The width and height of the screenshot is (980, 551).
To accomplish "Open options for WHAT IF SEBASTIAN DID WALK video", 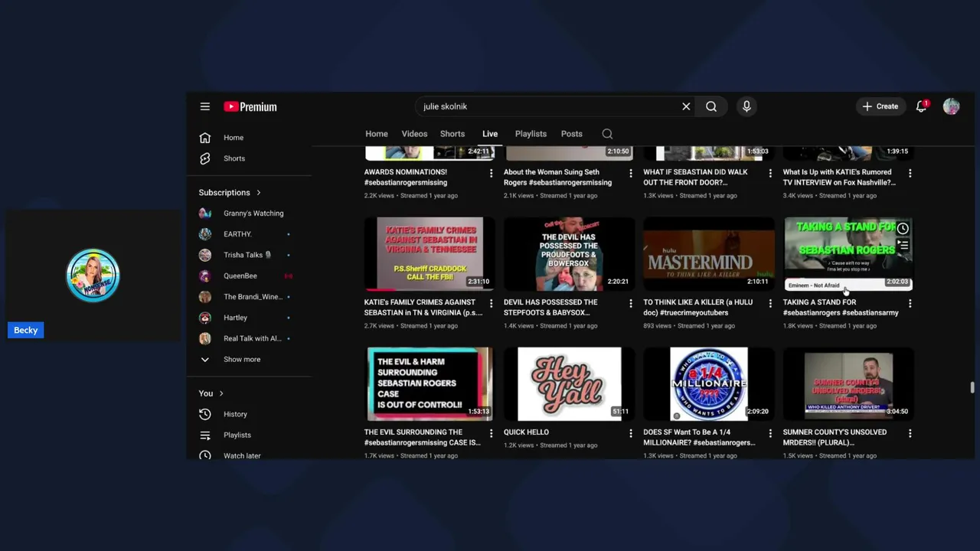I will click(770, 174).
